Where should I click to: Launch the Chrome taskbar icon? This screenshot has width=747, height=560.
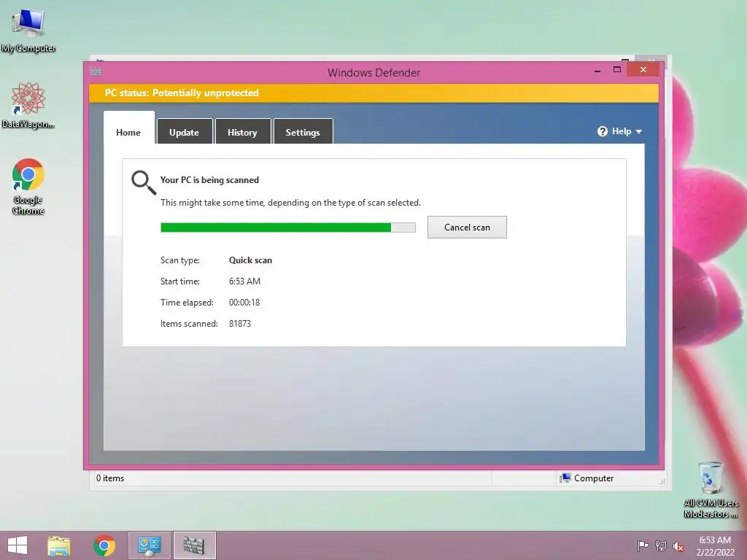[x=104, y=545]
